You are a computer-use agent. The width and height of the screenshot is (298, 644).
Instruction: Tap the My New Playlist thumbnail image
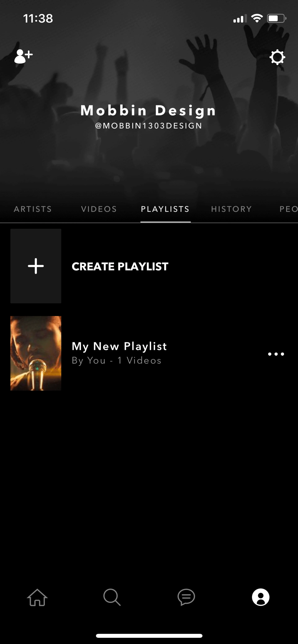(x=36, y=353)
